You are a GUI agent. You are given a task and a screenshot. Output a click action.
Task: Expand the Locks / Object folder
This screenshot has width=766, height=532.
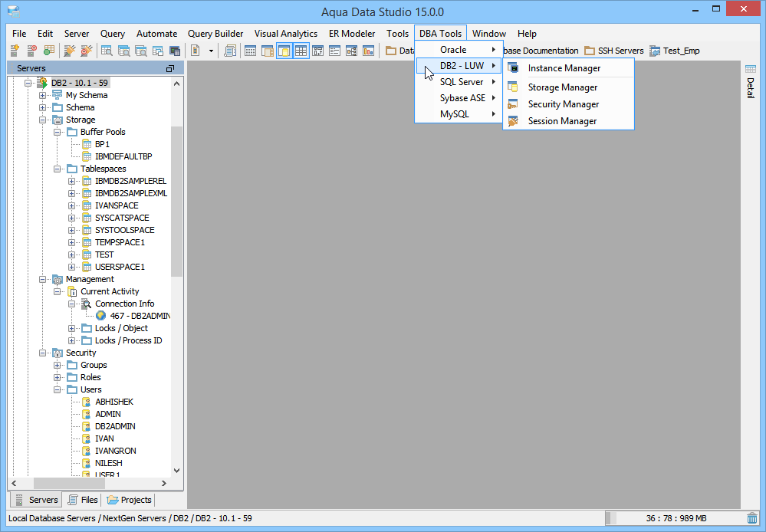click(72, 328)
